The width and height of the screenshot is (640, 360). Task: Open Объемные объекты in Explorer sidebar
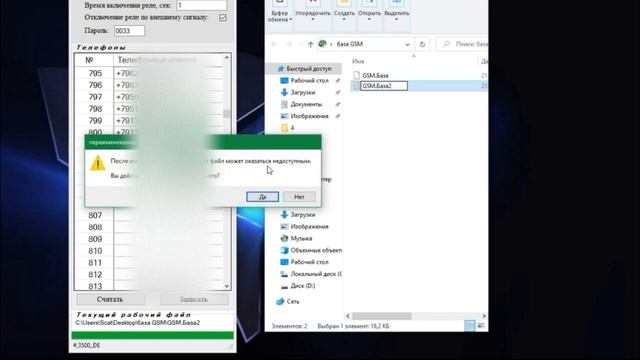(x=311, y=250)
